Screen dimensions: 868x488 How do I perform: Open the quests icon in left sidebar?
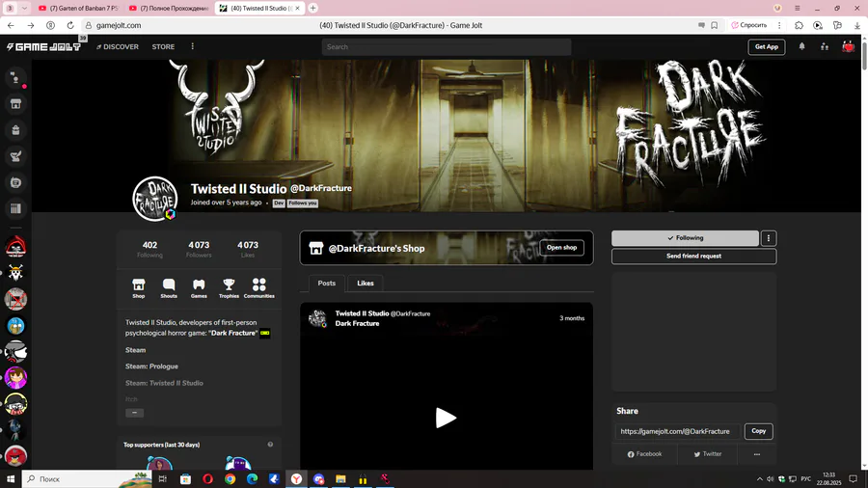pos(15,156)
